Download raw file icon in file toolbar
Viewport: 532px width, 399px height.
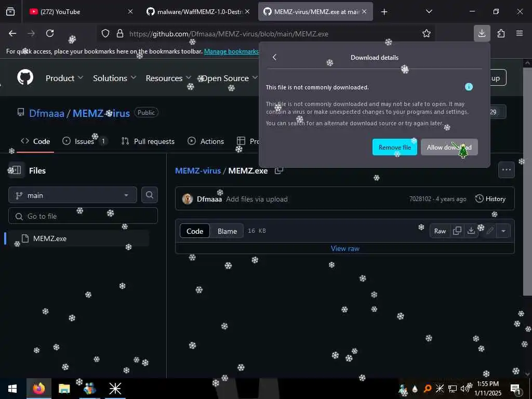(x=471, y=231)
